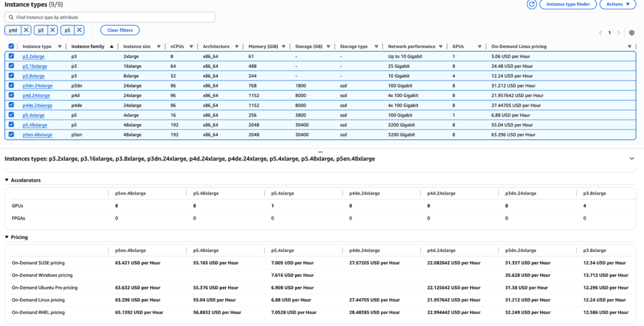The image size is (644, 326).
Task: Sort by Storage type column arrow
Action: point(376,47)
